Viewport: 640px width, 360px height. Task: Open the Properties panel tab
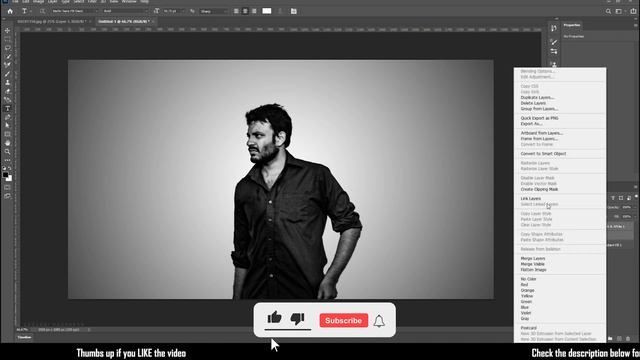tap(572, 25)
